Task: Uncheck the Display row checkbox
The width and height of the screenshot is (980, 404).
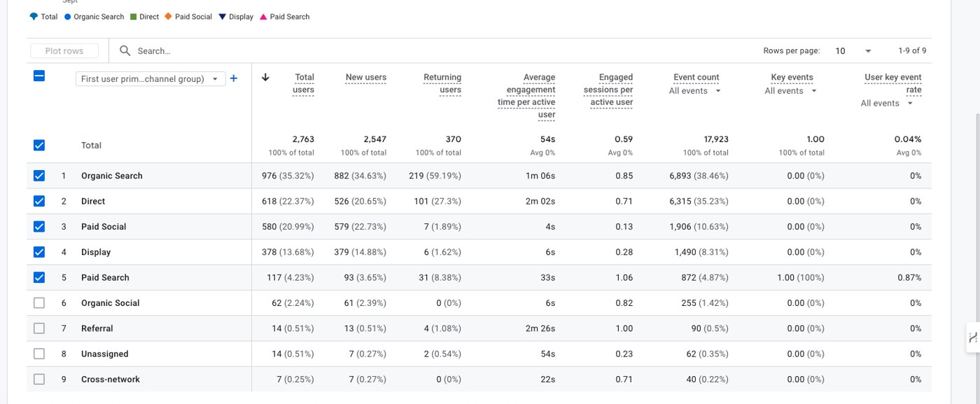Action: [x=39, y=252]
